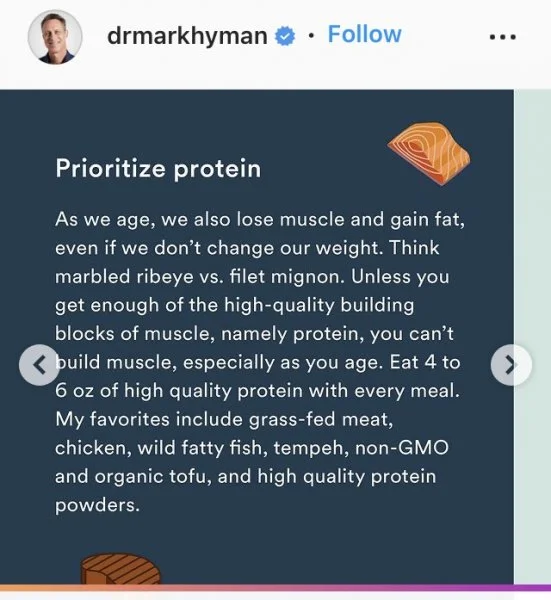
Task: Click the 'Eat 4 to' text on the slide
Action: click(x=425, y=362)
